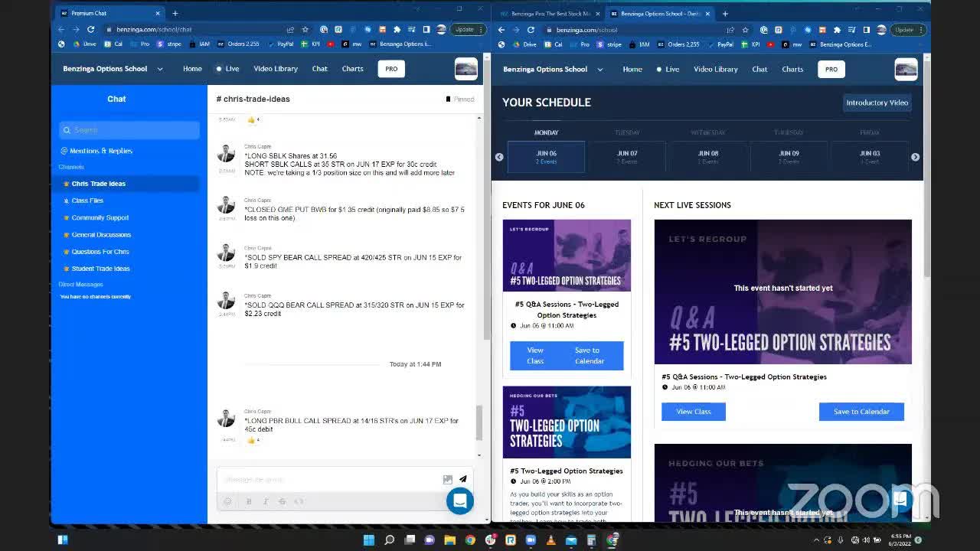Toggle bold formatting in message composer

pos(248,501)
